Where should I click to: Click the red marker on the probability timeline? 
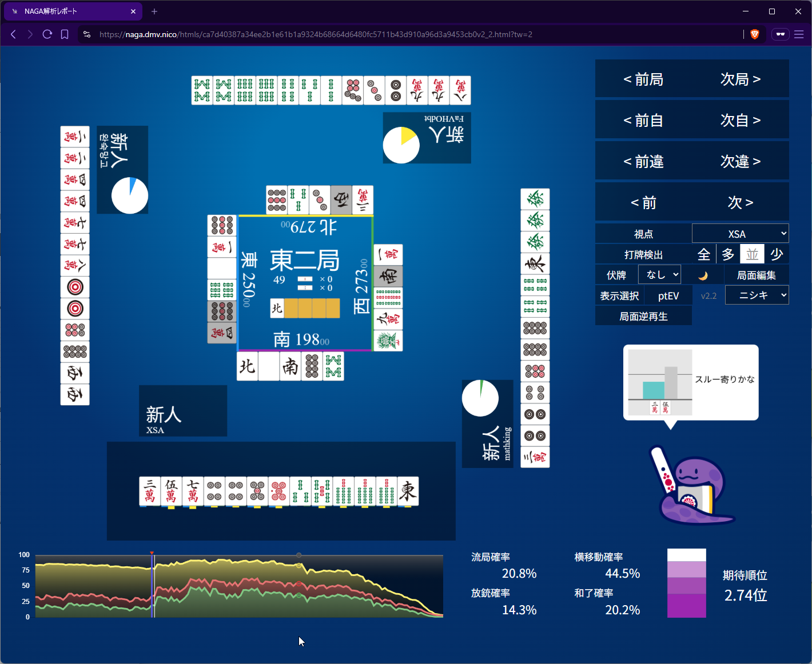[x=152, y=553]
